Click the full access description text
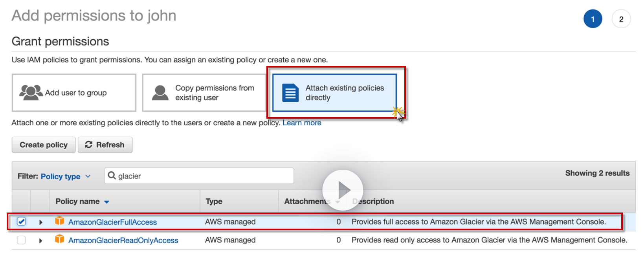Image resolution: width=644 pixels, height=264 pixels. coord(479,222)
